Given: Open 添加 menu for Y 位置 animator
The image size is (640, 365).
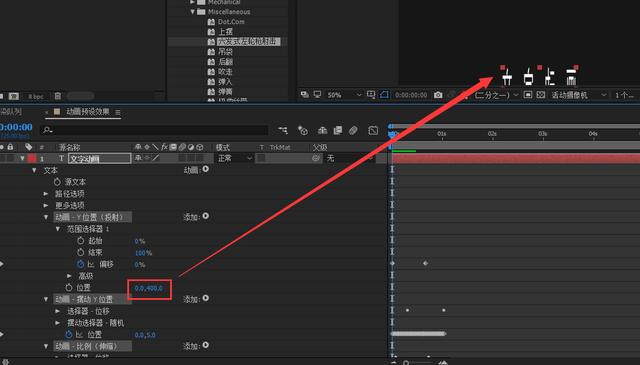Looking at the screenshot, I should click(x=206, y=216).
